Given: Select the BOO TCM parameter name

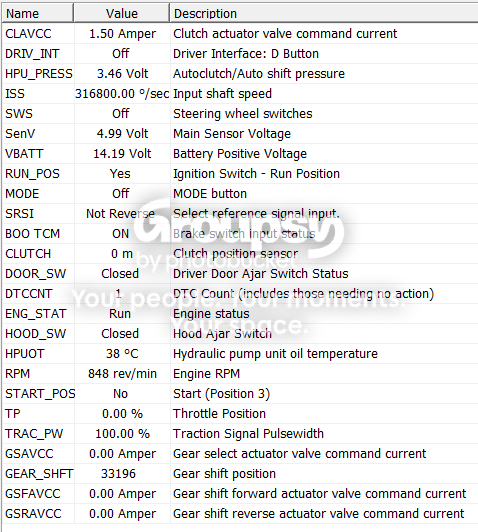Looking at the screenshot, I should [x=33, y=234].
